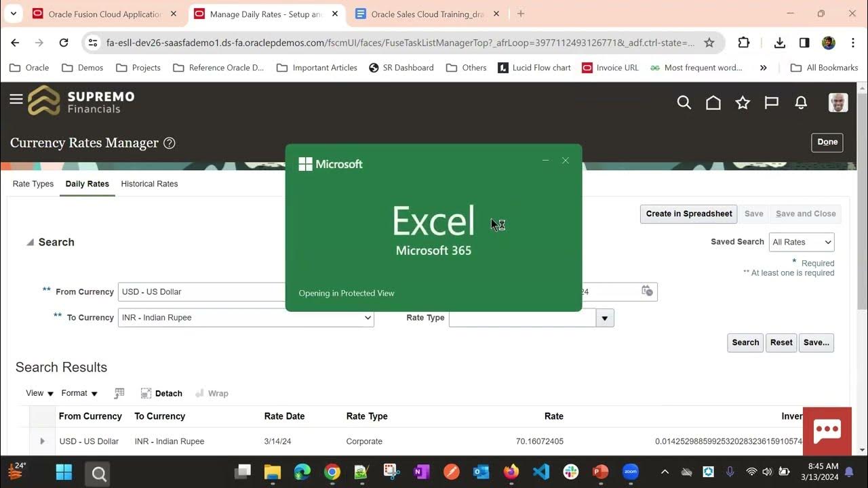This screenshot has width=868, height=488.
Task: Switch to Oracle Fusion Cloud Applications tab
Action: (x=104, y=14)
